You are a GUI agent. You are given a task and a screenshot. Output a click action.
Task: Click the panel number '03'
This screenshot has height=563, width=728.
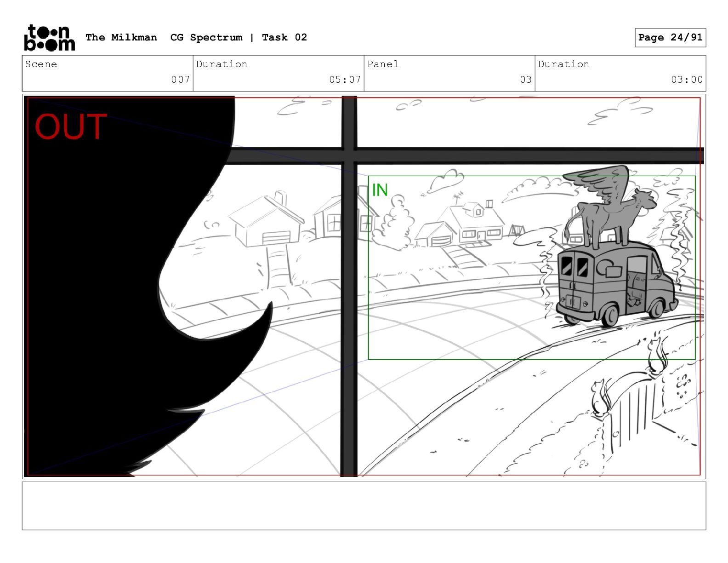526,80
